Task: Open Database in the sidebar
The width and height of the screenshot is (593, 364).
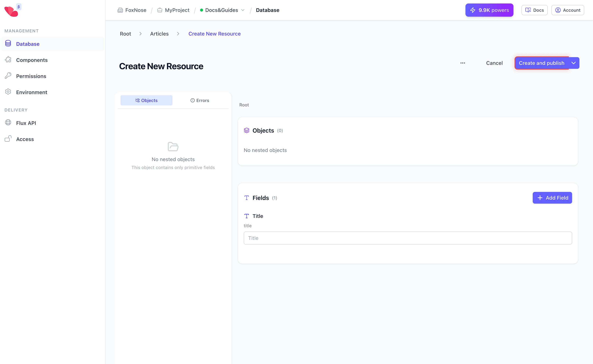Action: coord(53,44)
